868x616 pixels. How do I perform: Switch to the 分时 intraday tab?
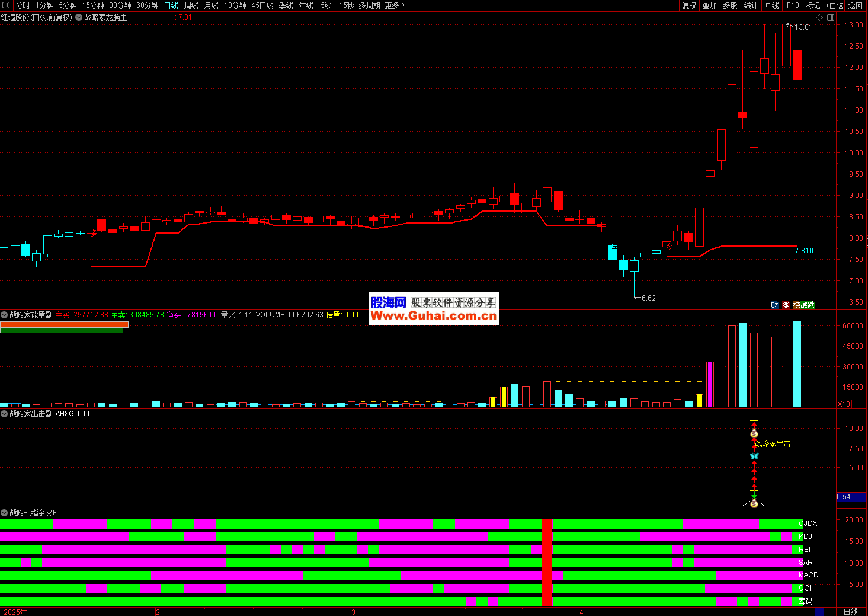tap(23, 5)
